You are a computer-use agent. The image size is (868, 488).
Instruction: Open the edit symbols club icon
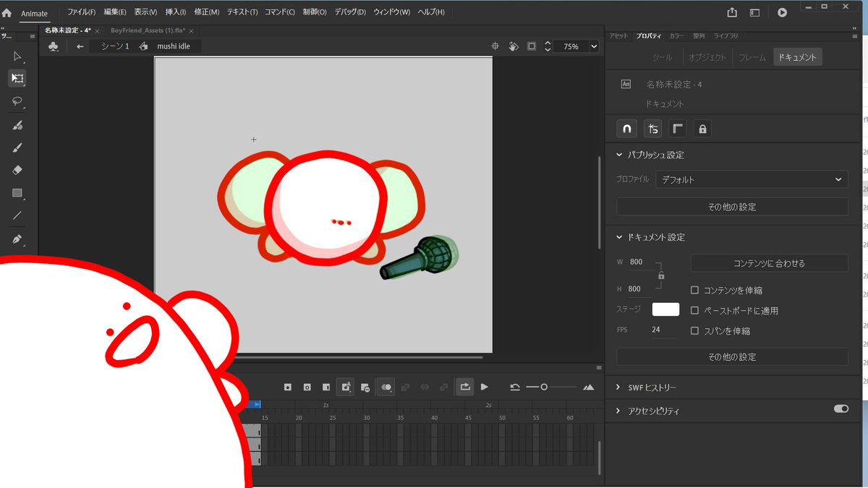(54, 46)
